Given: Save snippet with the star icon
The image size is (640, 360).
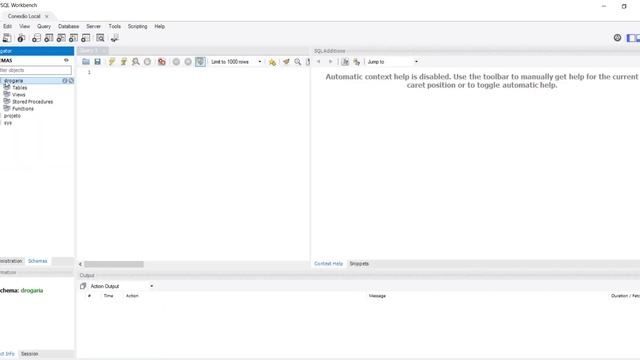Looking at the screenshot, I should coord(272,62).
